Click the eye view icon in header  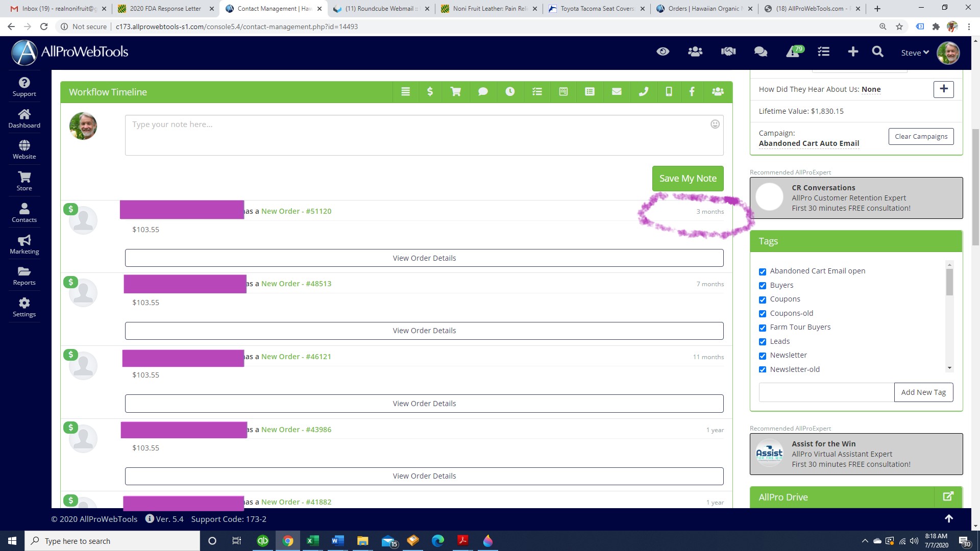pyautogui.click(x=663, y=52)
